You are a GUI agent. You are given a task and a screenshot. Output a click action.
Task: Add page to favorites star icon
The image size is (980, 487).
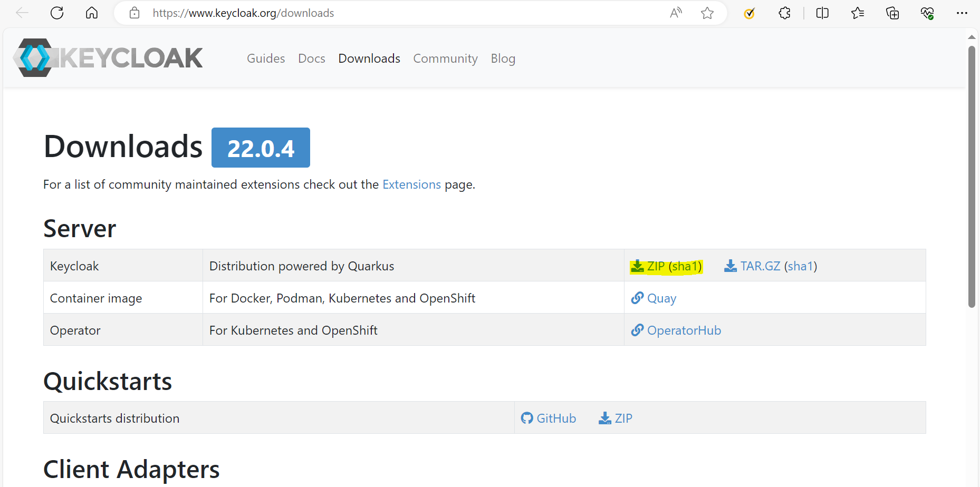point(707,13)
